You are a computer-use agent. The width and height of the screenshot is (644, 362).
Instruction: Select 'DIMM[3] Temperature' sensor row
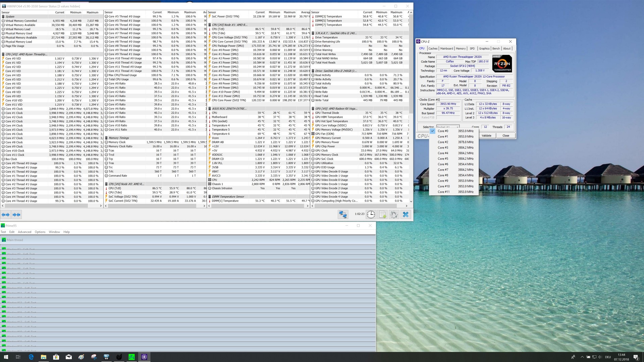pyautogui.click(x=360, y=16)
